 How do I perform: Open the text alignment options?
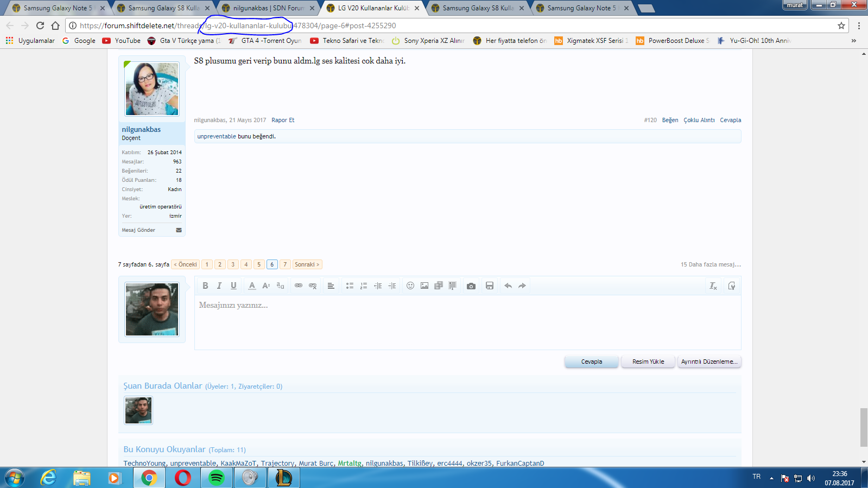pos(331,286)
